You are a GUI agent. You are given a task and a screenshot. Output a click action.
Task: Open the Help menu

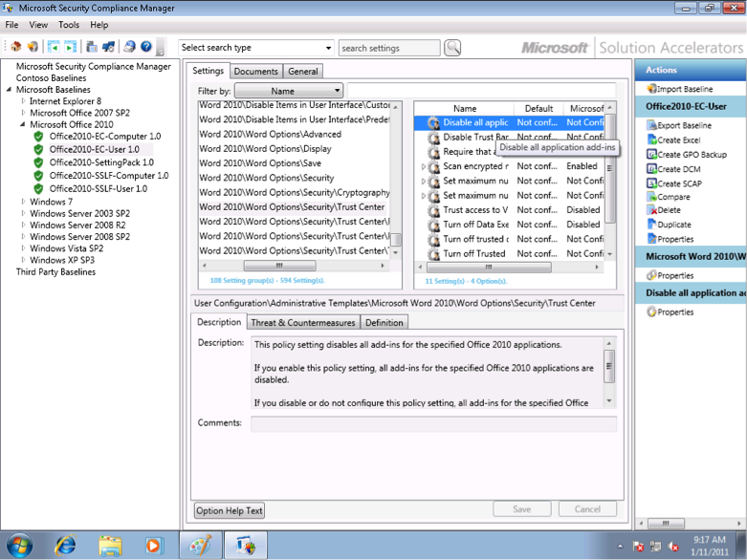[99, 25]
